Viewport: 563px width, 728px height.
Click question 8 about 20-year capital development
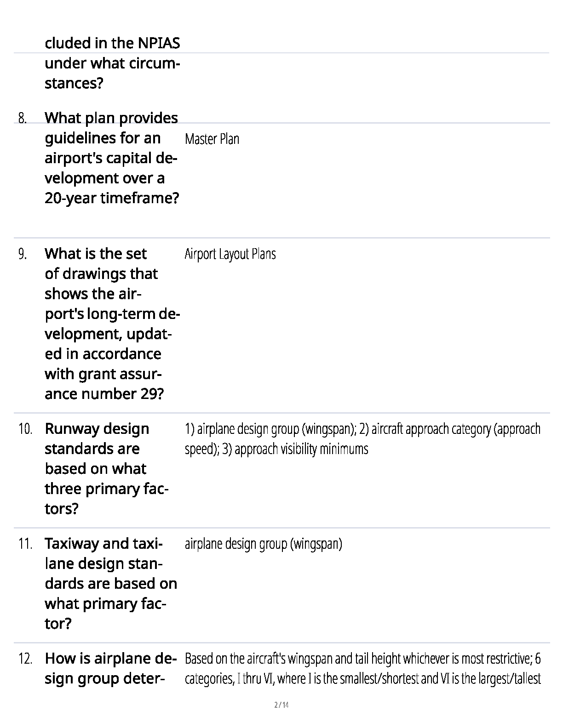[x=111, y=158]
